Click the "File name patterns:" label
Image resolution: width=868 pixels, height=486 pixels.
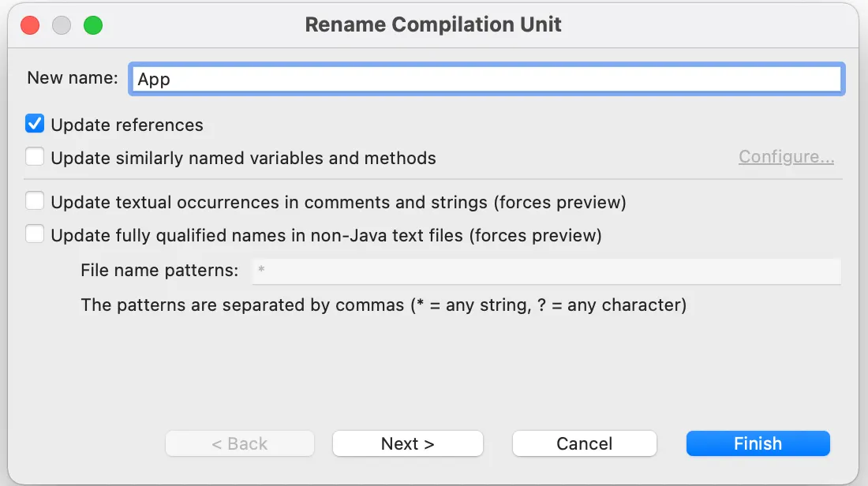(x=159, y=271)
